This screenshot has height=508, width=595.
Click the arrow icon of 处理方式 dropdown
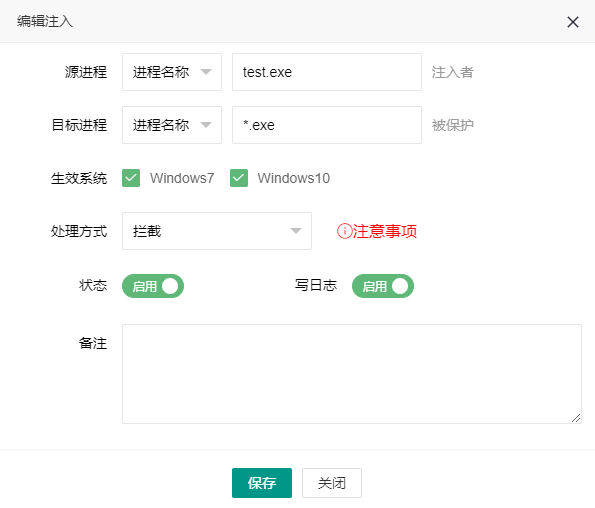(296, 231)
